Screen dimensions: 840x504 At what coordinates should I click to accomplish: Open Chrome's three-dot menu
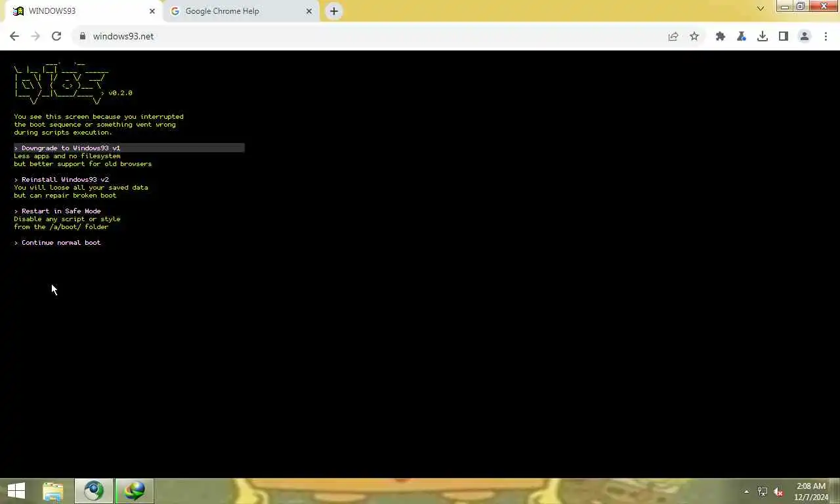coord(826,36)
